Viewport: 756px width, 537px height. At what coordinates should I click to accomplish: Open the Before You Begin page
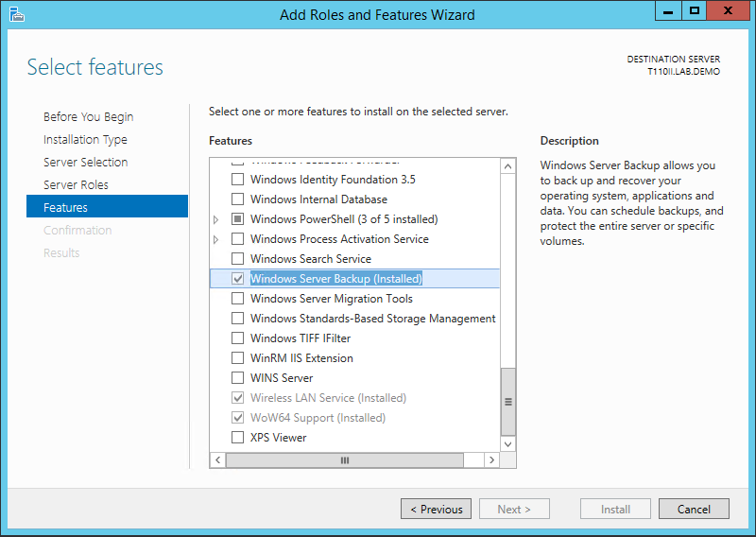[x=88, y=117]
